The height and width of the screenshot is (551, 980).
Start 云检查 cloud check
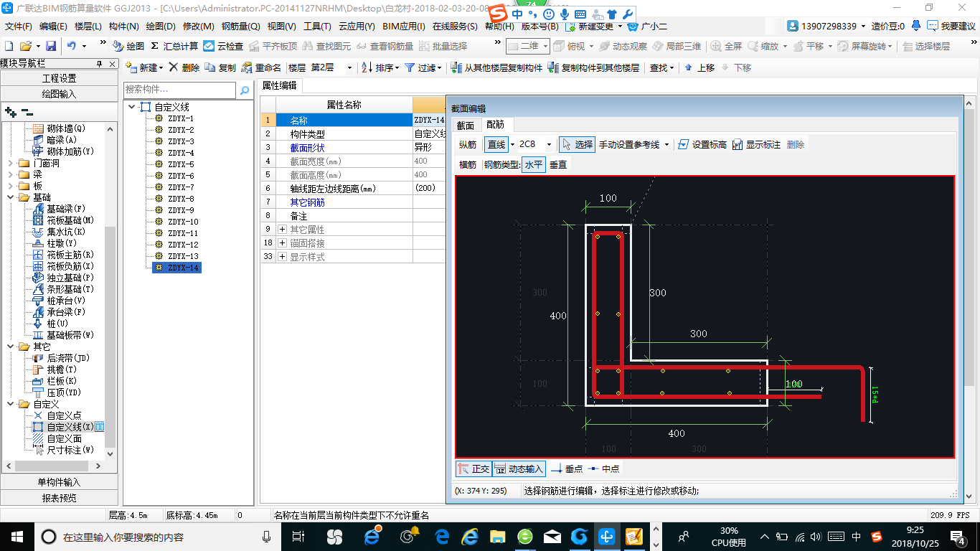(x=223, y=46)
